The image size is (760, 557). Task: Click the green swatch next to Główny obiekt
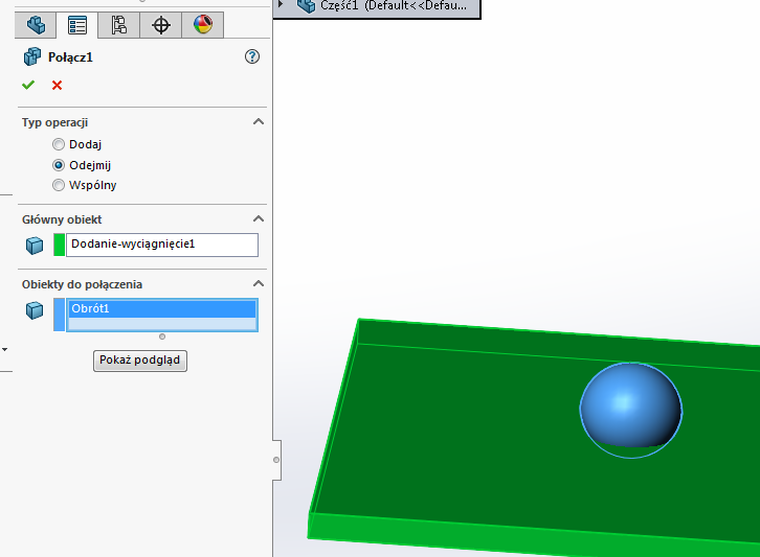[x=59, y=244]
